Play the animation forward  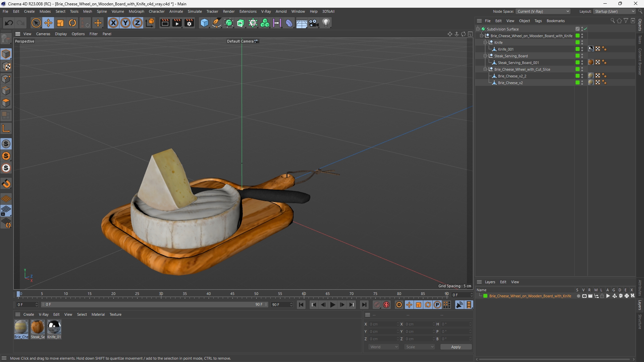click(332, 305)
